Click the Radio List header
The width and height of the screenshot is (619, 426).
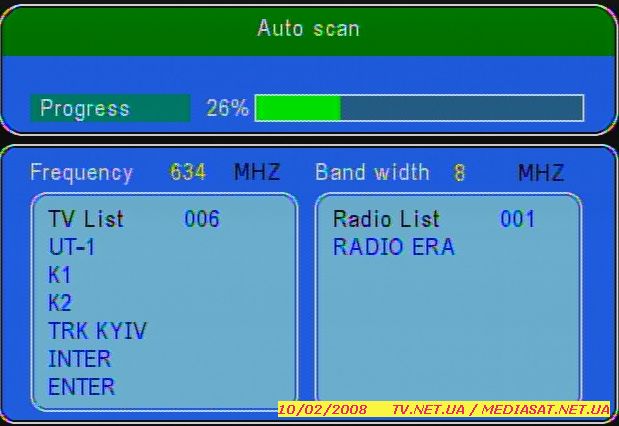coord(386,219)
